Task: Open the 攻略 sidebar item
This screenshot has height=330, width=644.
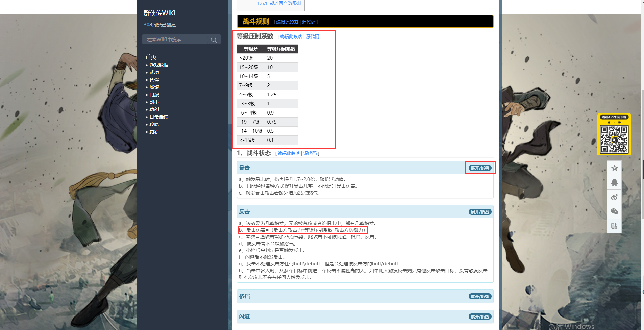Action: click(154, 124)
